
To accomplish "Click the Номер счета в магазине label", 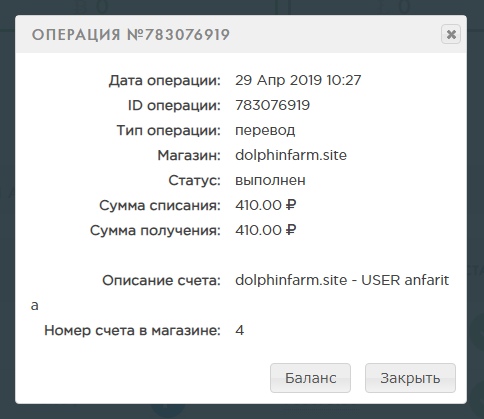I will 132,330.
